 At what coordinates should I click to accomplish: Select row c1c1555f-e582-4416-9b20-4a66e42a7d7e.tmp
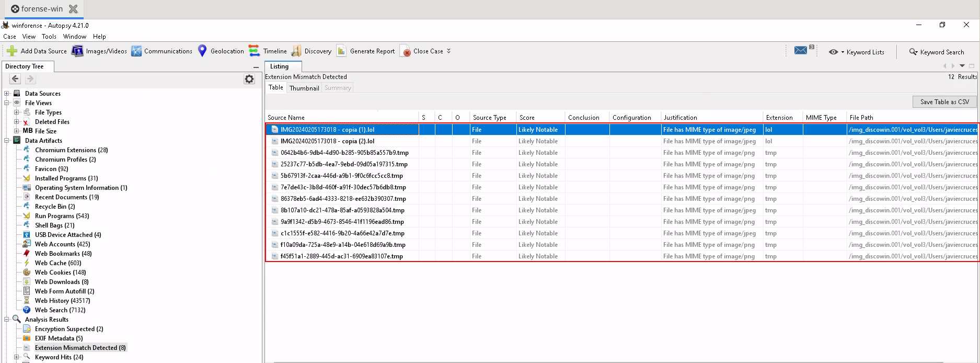pos(621,233)
